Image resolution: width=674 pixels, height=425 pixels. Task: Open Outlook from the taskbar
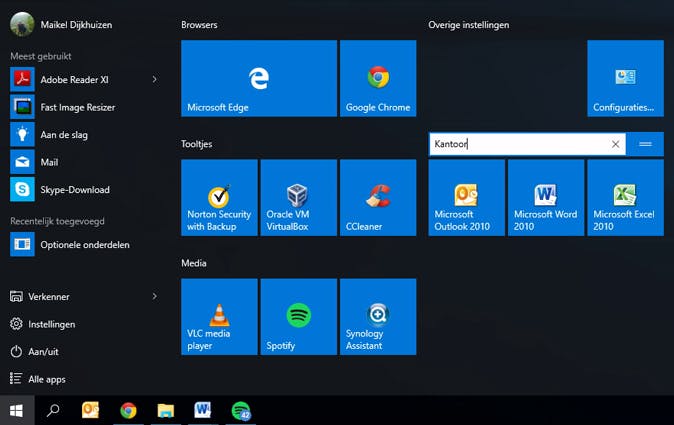pos(90,411)
